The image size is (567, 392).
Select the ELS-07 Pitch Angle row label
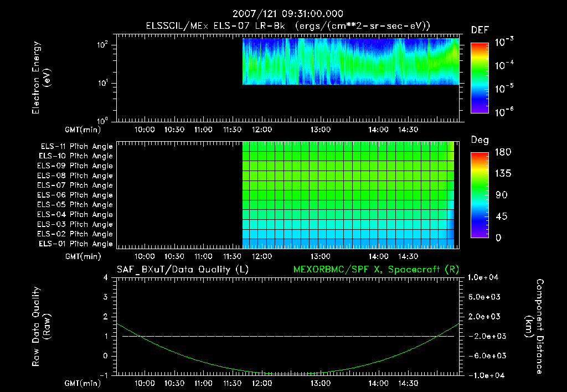click(75, 185)
